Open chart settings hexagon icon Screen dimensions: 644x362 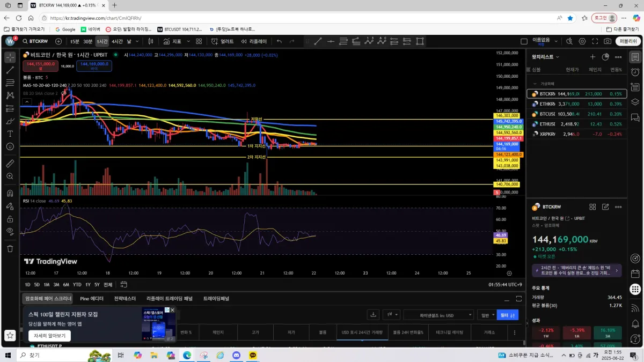click(582, 41)
